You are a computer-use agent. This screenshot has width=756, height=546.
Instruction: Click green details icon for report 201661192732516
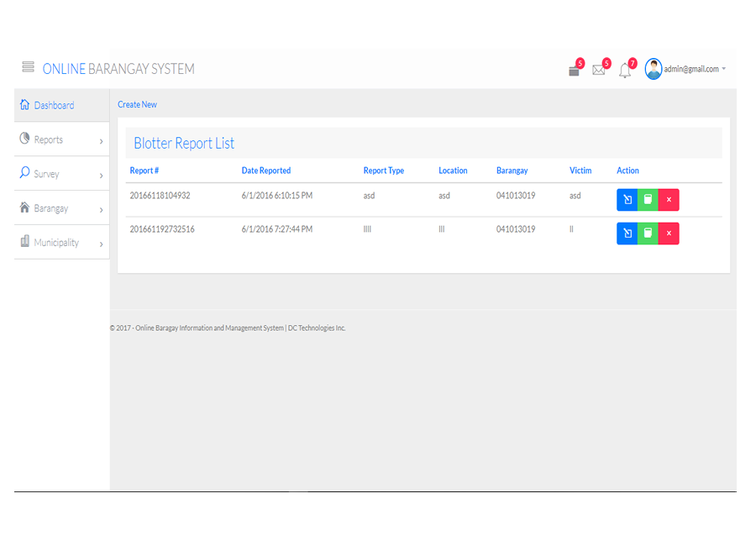click(x=648, y=234)
